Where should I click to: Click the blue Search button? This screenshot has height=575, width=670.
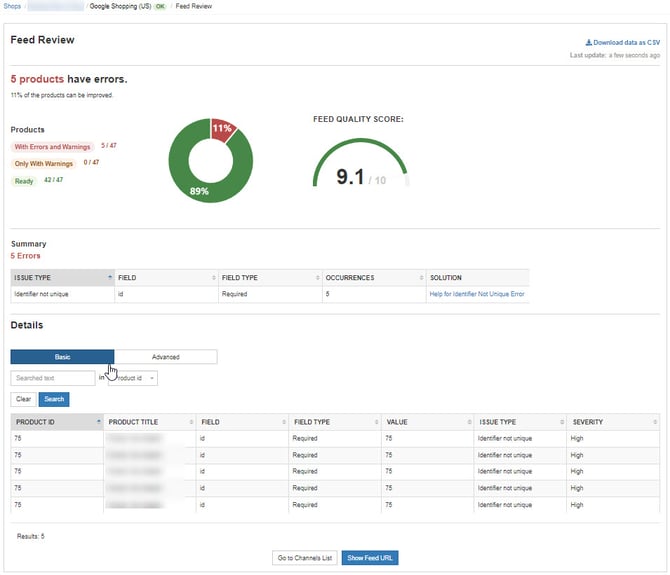[x=54, y=399]
